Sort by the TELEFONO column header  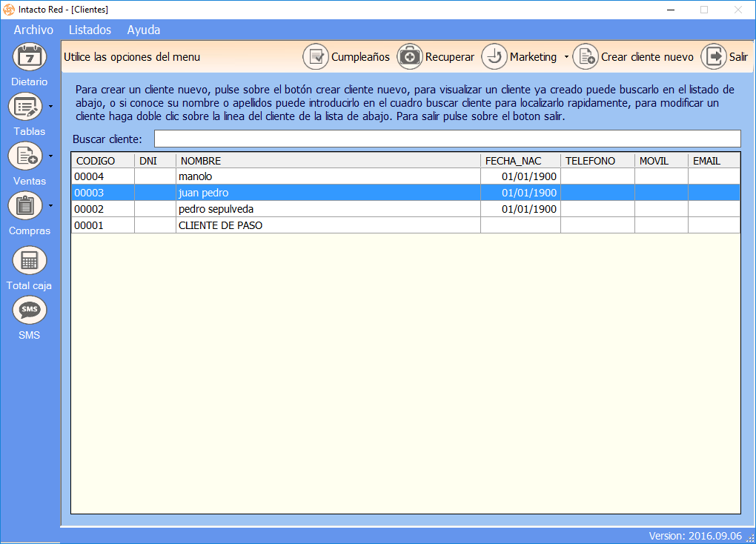[x=597, y=161]
